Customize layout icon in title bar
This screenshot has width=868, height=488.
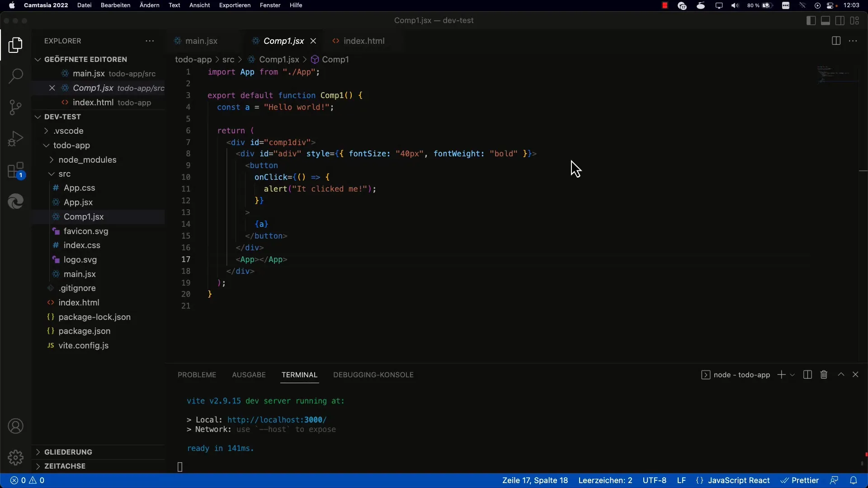(x=854, y=20)
